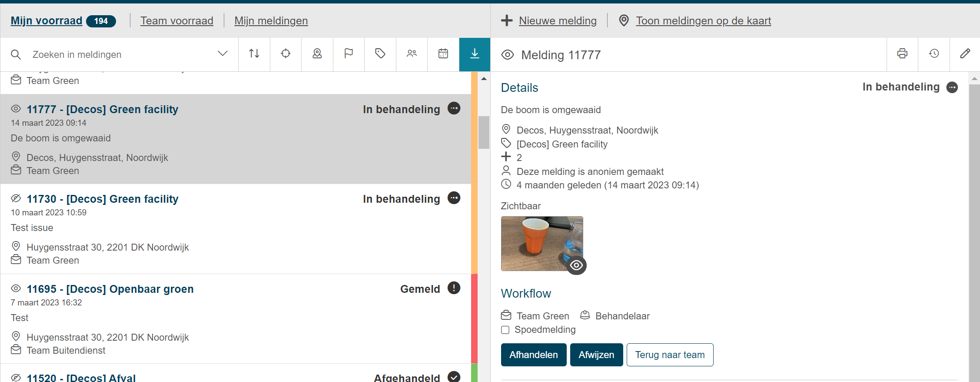This screenshot has height=382, width=980.
Task: Click the location crosshair filter icon
Action: tap(286, 54)
